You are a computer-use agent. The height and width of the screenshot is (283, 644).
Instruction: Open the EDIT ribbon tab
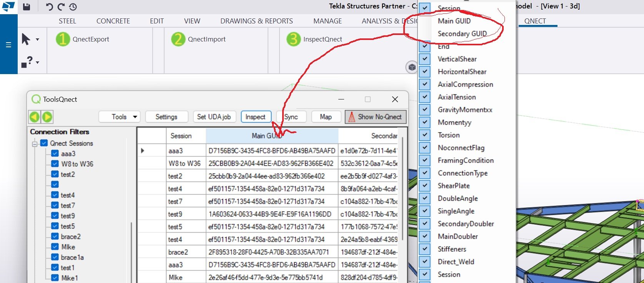click(157, 21)
